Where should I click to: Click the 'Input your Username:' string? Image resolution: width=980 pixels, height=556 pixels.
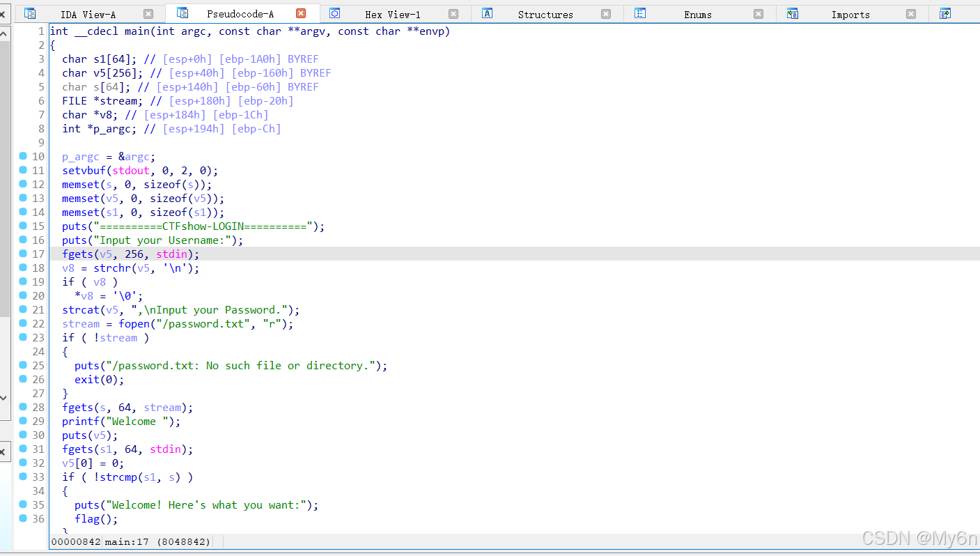coord(165,240)
